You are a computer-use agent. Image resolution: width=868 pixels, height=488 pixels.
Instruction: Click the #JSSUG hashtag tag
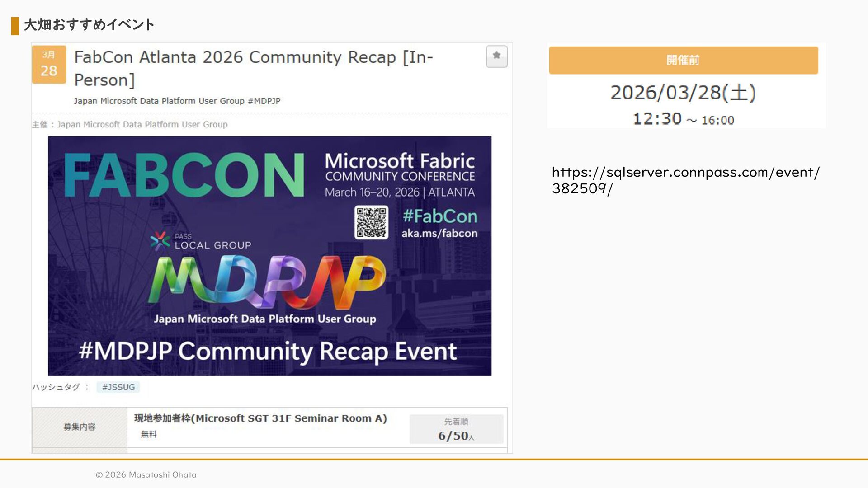(x=118, y=387)
